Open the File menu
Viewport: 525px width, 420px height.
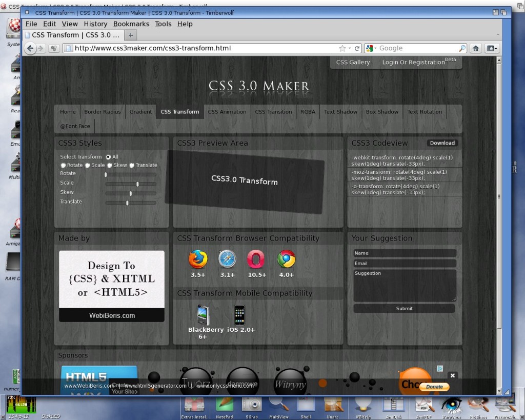coord(31,24)
